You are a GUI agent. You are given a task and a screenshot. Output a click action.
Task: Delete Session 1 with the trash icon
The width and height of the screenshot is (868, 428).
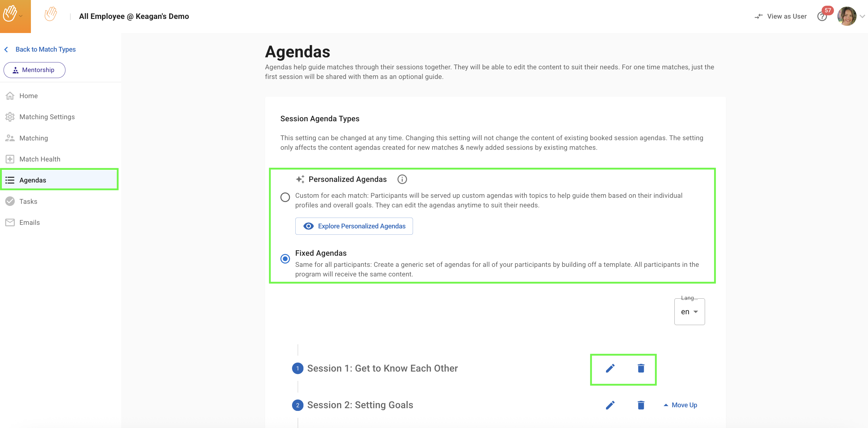coord(640,368)
